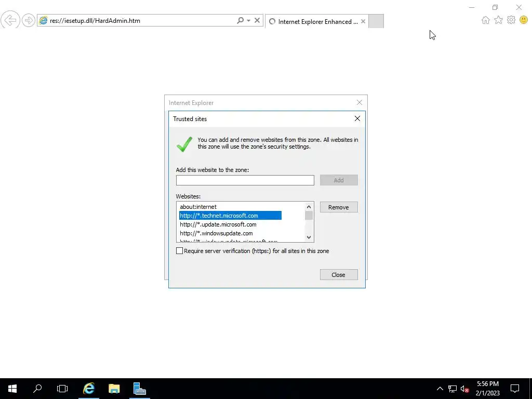Select about:internet in Websites list
Image resolution: width=532 pixels, height=399 pixels.
coord(198,207)
